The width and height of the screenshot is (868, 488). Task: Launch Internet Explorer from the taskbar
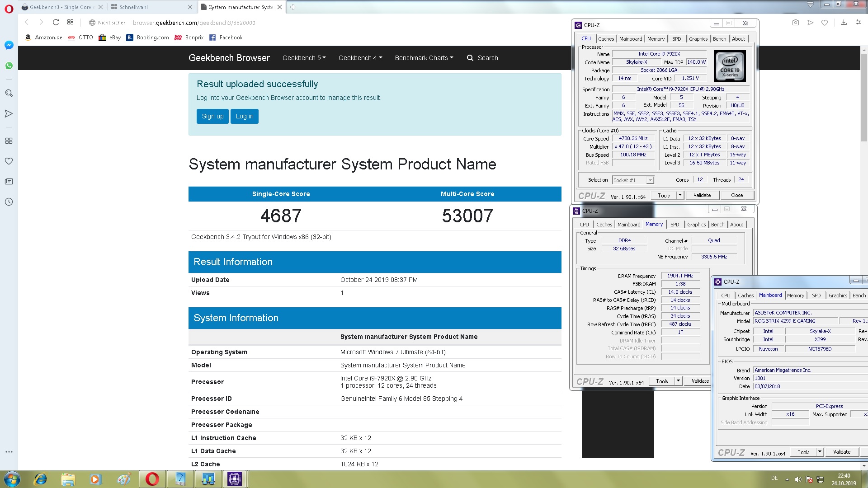point(40,479)
